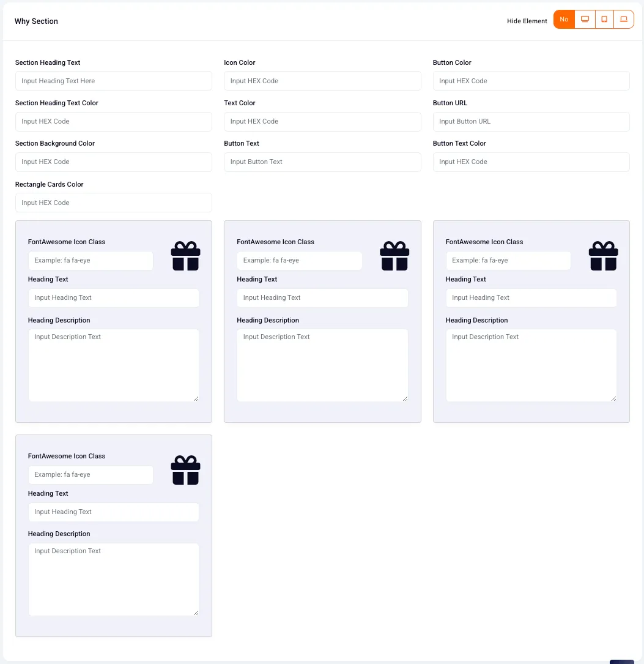Hide element on desktop monitor devices
The width and height of the screenshot is (644, 664).
click(x=585, y=20)
